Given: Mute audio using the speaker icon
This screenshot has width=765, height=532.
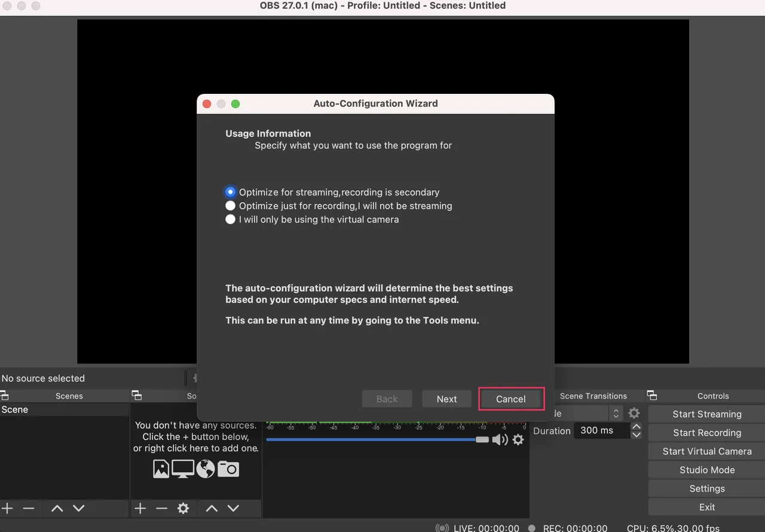Looking at the screenshot, I should (x=500, y=440).
